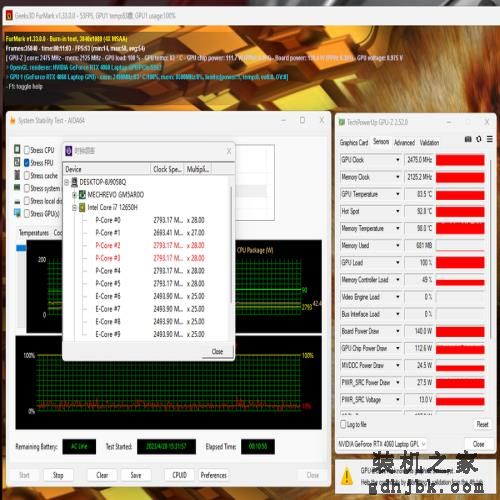Click the 83.5 °C GPU Temperature value

click(419, 194)
